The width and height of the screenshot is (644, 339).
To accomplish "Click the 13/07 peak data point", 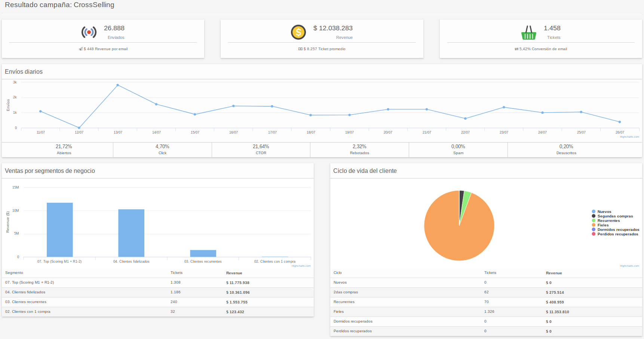I will tap(118, 85).
